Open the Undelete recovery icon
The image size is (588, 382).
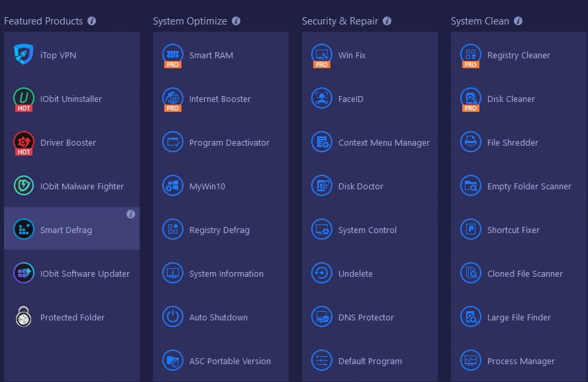coord(322,273)
